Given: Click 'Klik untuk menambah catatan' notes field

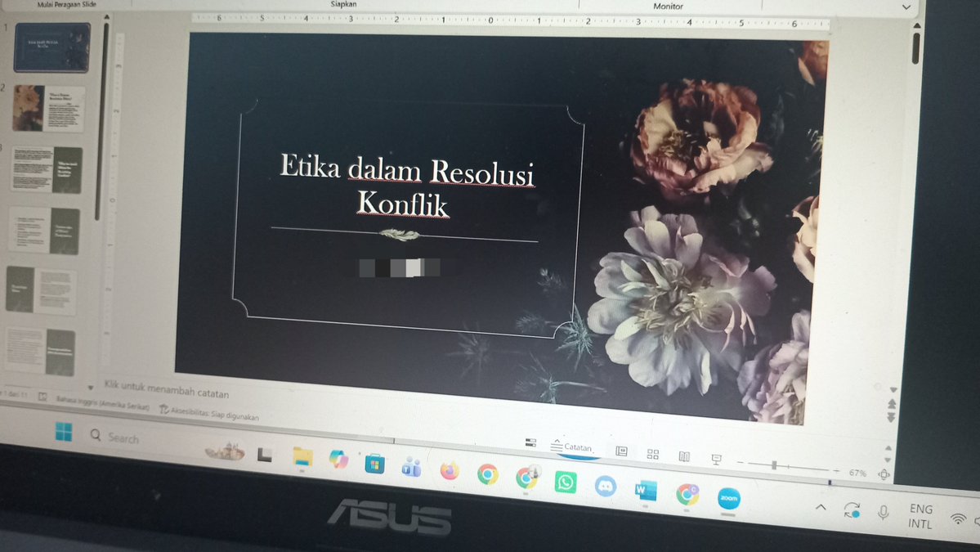Looking at the screenshot, I should (x=167, y=389).
